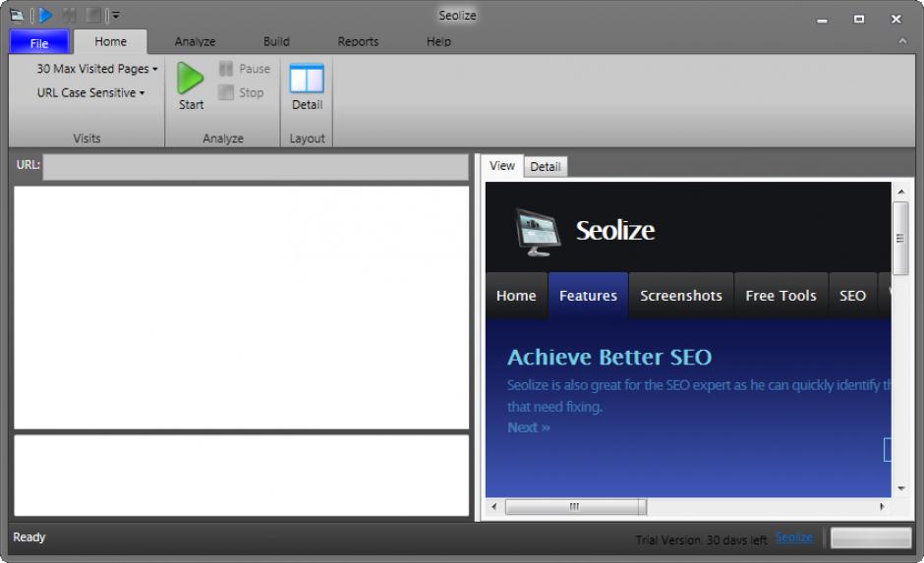Click the horizontal scrollbar thumb in preview
Viewport: 924px width, 563px height.
(576, 506)
